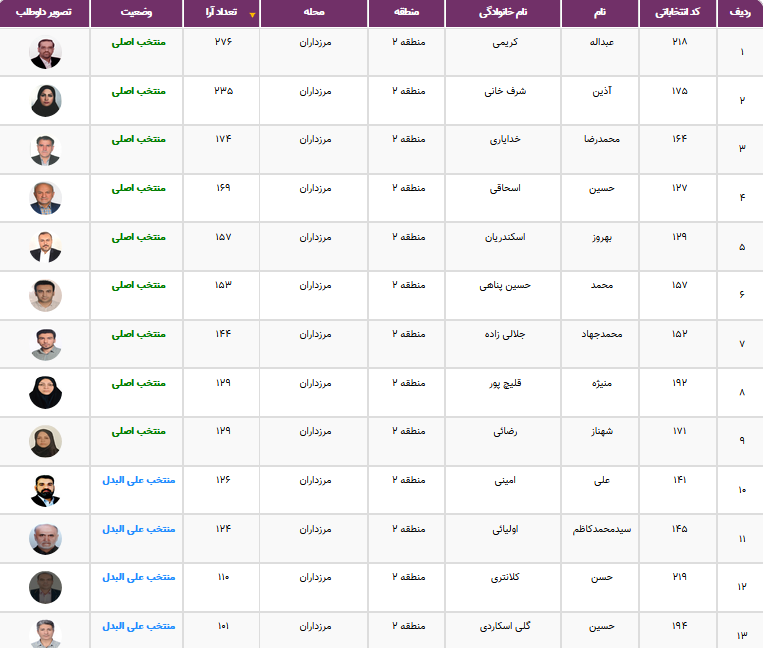Click the نام خانوادگی column header
The image size is (763, 648).
coord(503,13)
